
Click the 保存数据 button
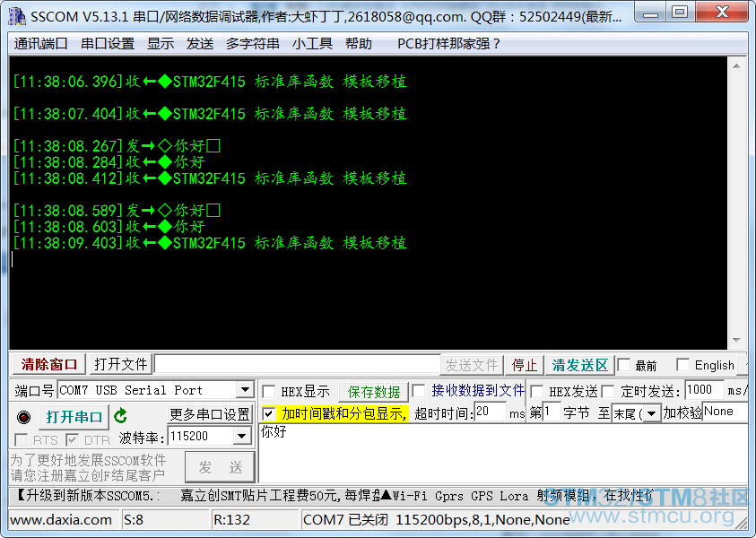374,392
